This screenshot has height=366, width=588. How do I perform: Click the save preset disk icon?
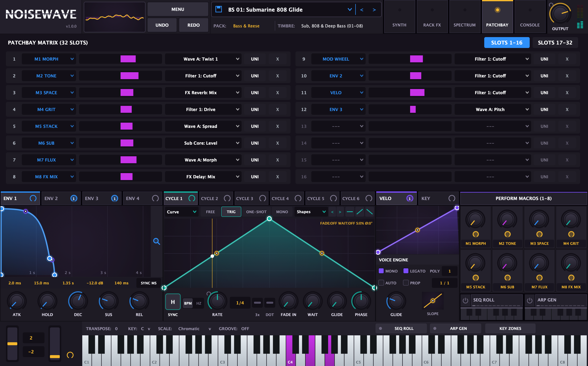pos(219,9)
